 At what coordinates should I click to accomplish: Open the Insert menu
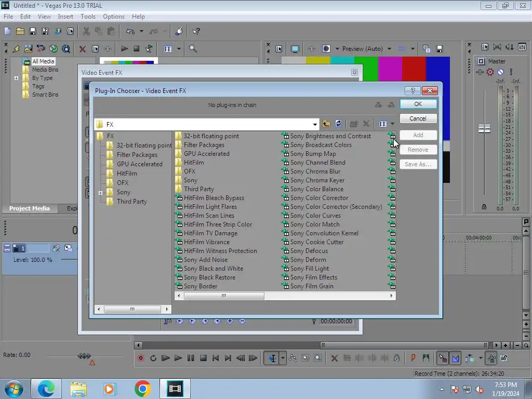[x=65, y=17]
